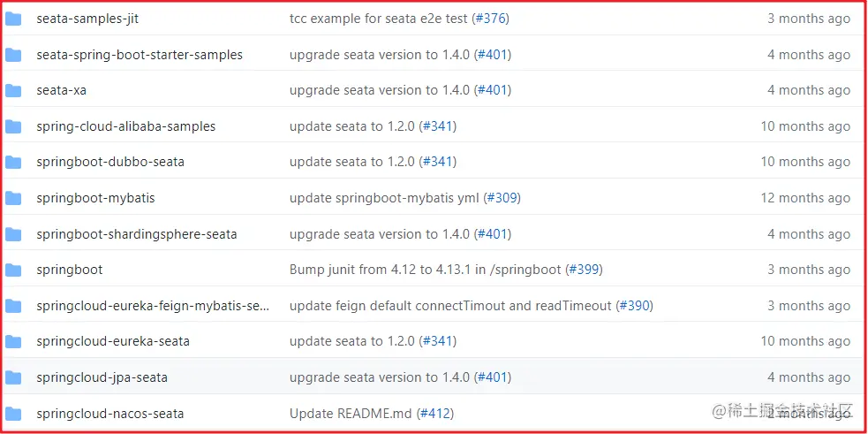The image size is (868, 434).
Task: Click '10 months ago' in spring-cloud-alibaba-samples row
Action: (x=805, y=126)
